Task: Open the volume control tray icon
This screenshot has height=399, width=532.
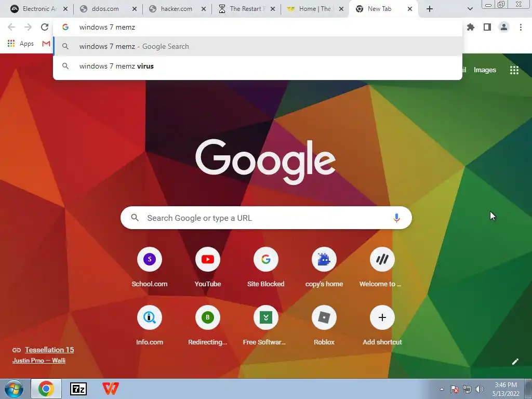Action: [x=479, y=389]
